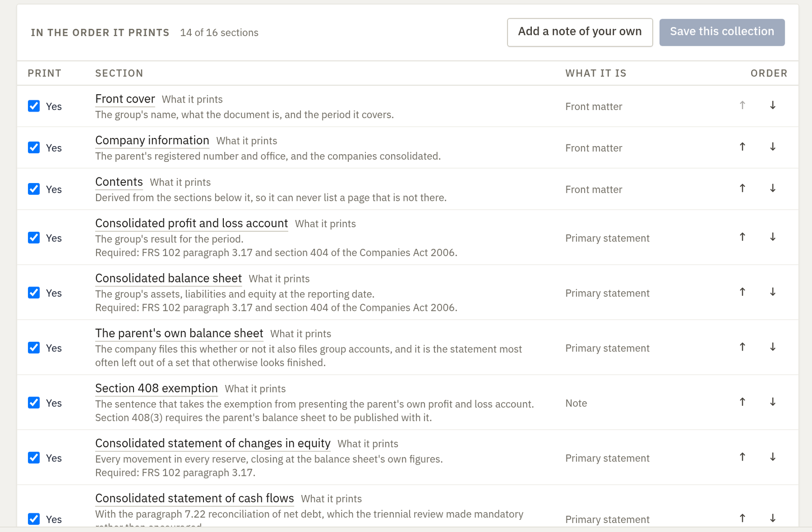Move statement of cash flows down
This screenshot has height=532, width=812.
tap(772, 518)
